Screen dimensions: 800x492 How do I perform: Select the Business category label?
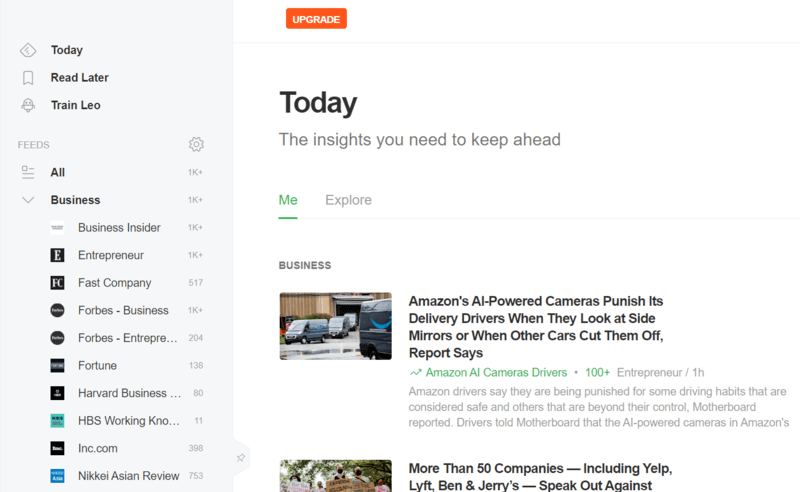[x=76, y=200]
